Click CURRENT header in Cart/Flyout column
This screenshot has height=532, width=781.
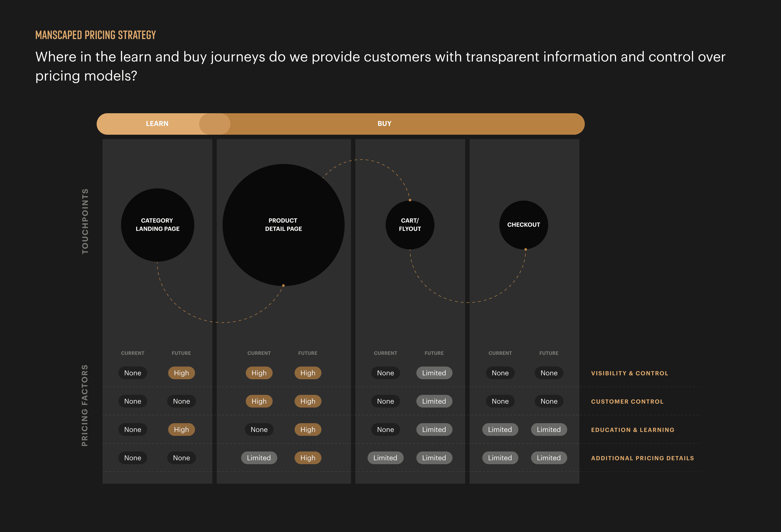point(385,353)
